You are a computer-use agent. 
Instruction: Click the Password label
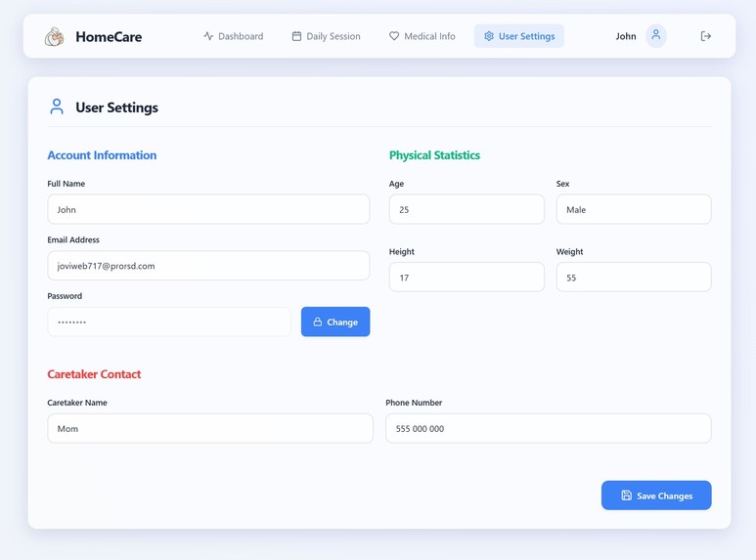point(65,296)
